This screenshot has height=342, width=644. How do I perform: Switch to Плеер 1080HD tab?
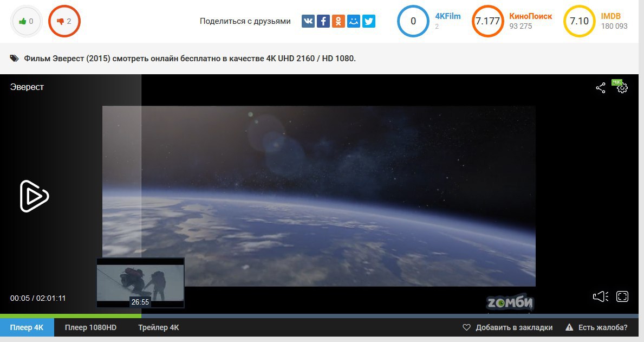(91, 327)
